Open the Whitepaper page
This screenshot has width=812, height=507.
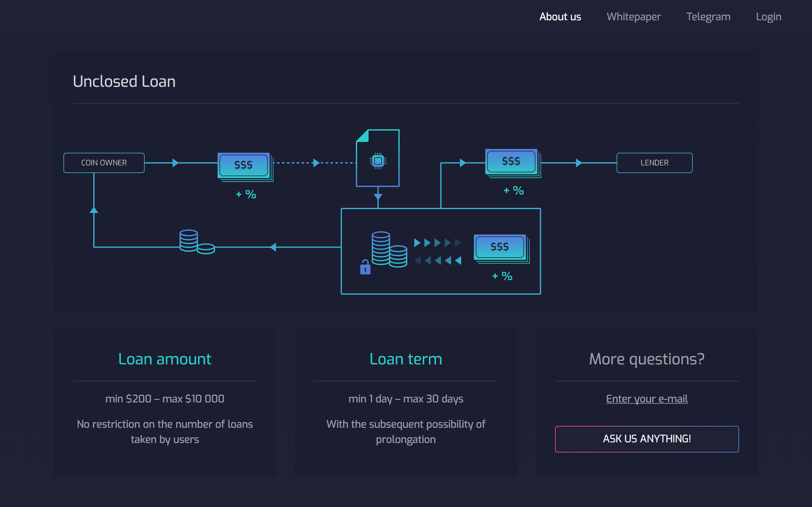[633, 16]
